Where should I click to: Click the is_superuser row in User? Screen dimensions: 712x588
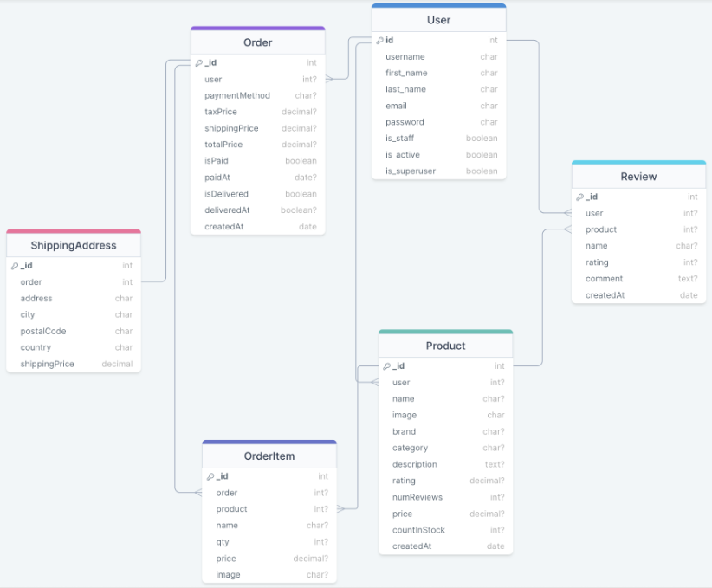click(438, 171)
